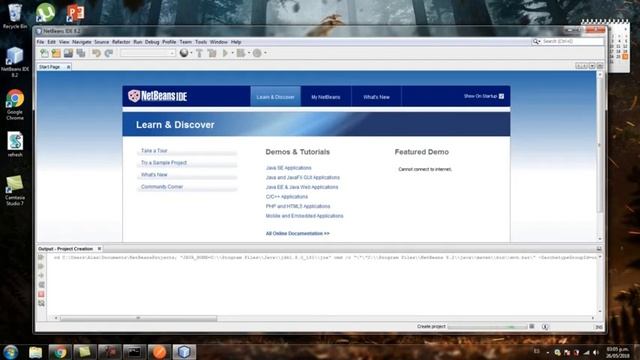Click the New Project toolbar icon
Screen dimensions: 640x360
[56, 53]
